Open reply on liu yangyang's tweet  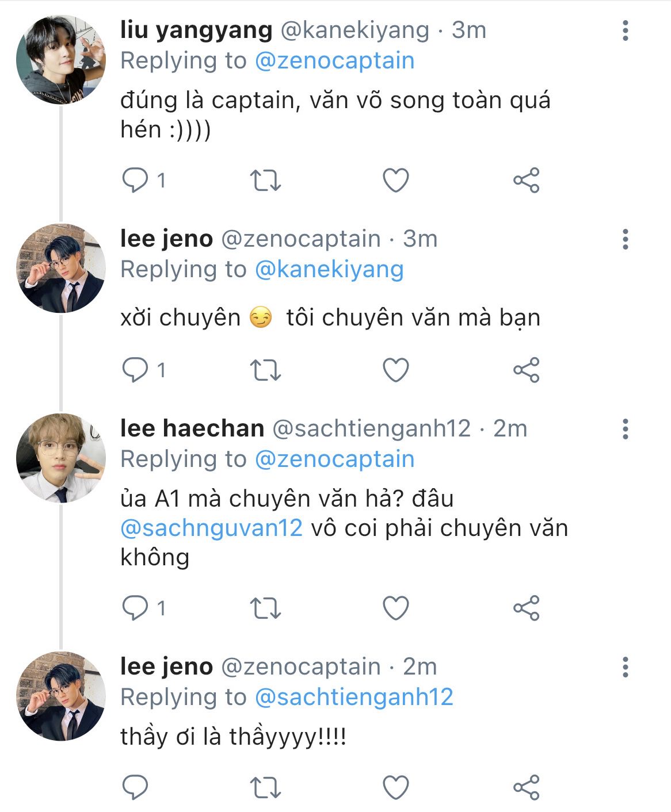point(135,181)
